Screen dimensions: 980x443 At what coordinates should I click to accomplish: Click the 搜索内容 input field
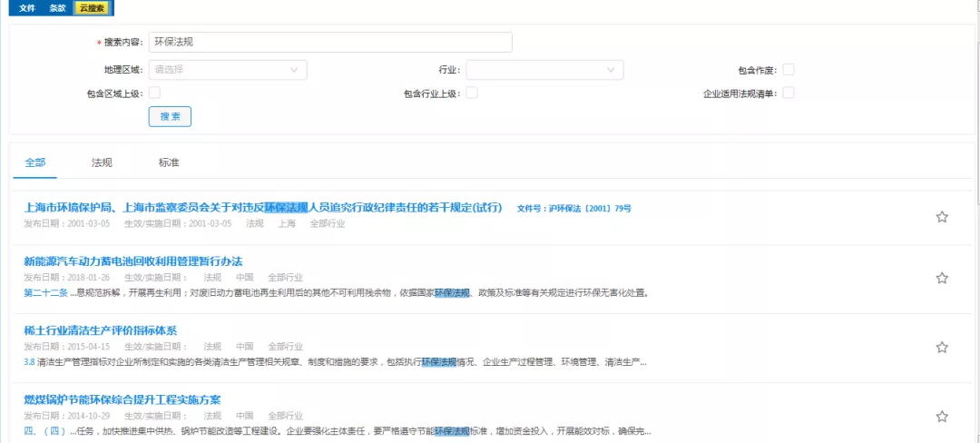330,43
